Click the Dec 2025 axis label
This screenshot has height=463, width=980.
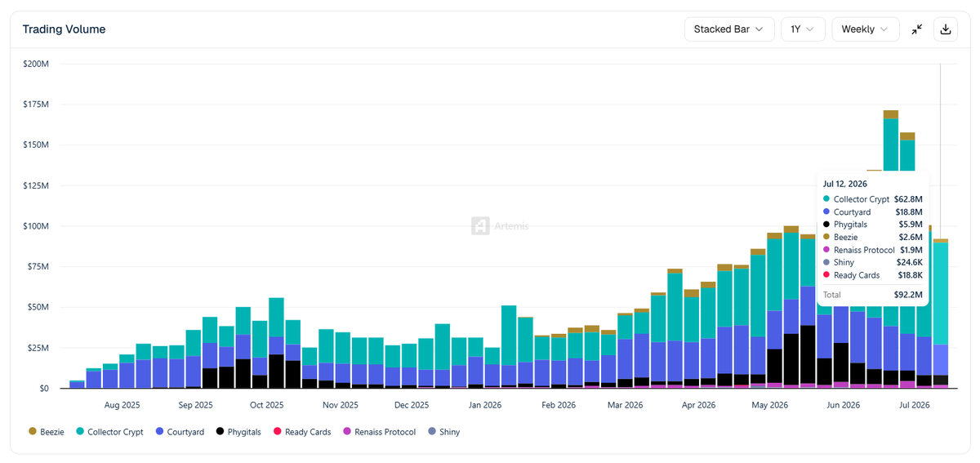click(411, 405)
